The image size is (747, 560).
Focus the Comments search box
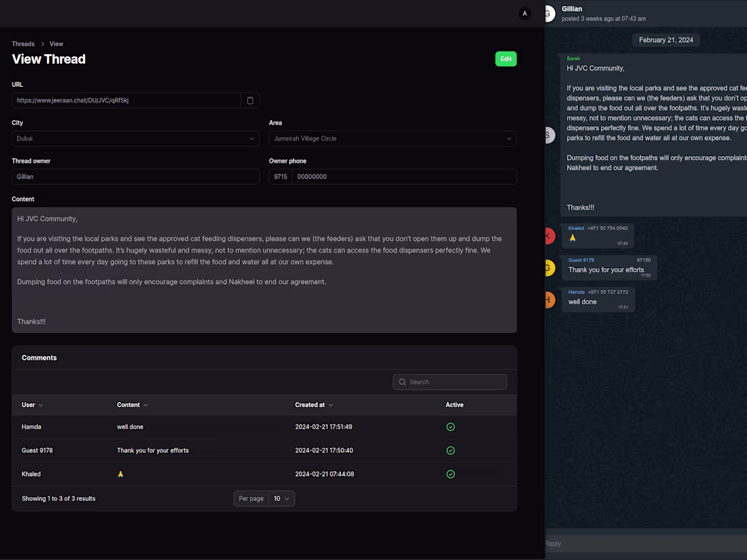450,382
